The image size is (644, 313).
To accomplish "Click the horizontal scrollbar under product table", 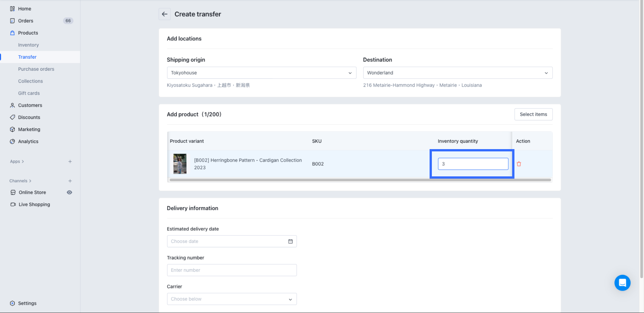I will [360, 180].
